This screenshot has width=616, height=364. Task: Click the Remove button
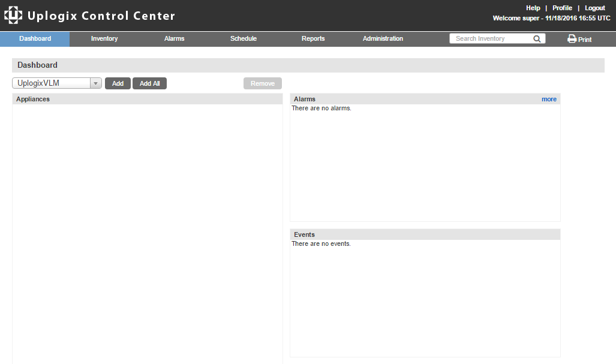click(x=263, y=83)
